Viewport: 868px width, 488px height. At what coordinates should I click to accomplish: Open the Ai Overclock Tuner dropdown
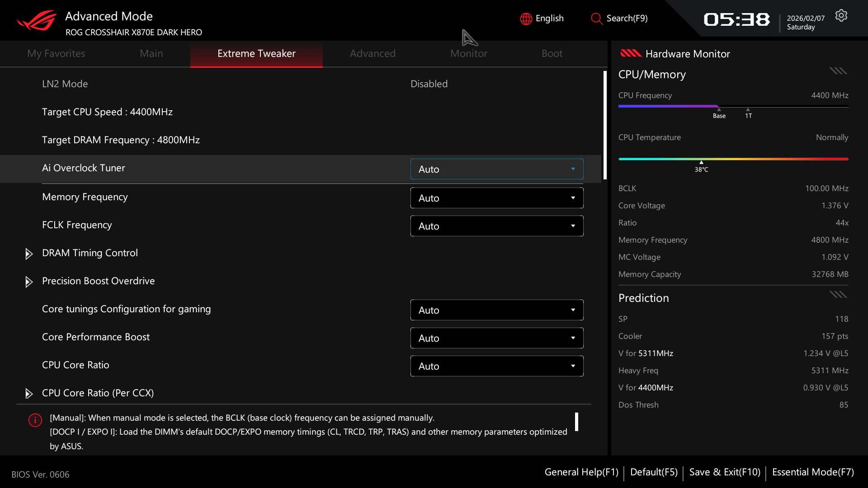[496, 169]
